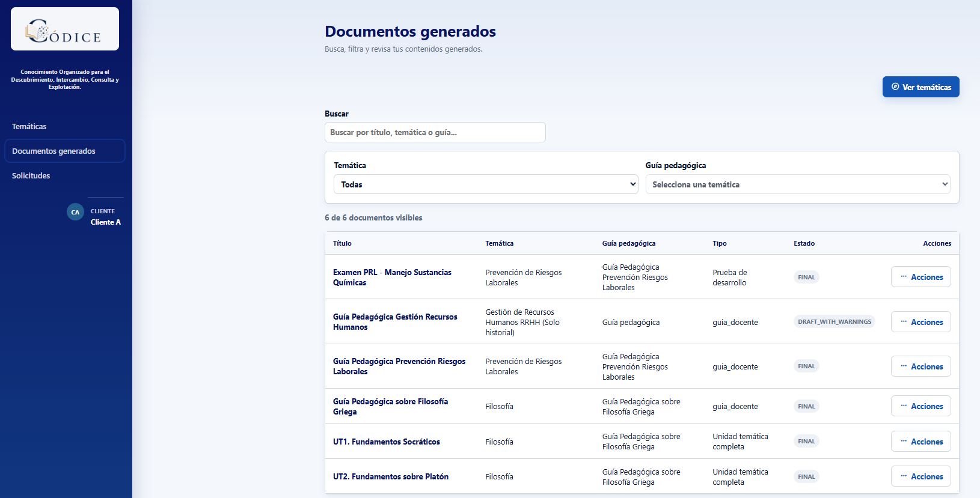This screenshot has height=498, width=980.
Task: Open the Guía pedagógica dropdown
Action: [x=798, y=184]
